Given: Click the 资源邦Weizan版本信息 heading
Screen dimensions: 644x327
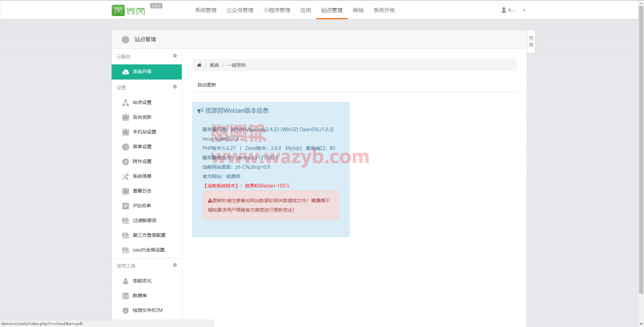Looking at the screenshot, I should (237, 111).
